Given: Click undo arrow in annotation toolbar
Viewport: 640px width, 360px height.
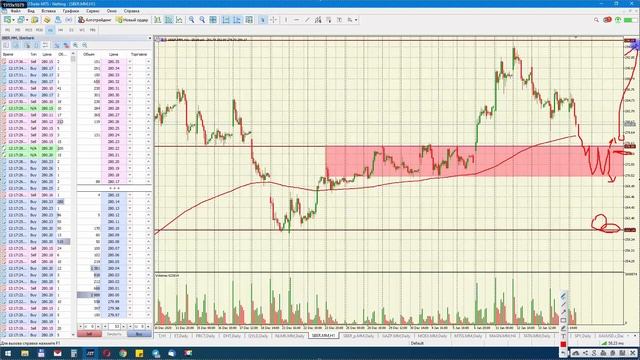Looking at the screenshot, I should pyautogui.click(x=563, y=353).
